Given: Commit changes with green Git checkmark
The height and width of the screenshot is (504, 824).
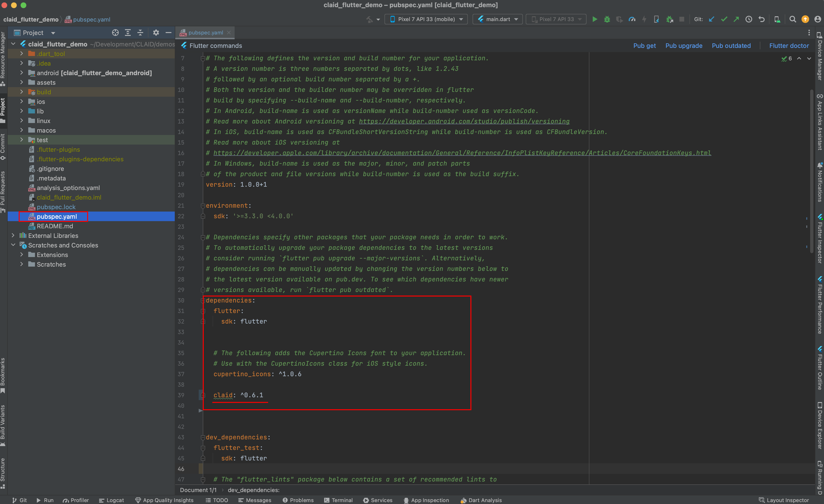Looking at the screenshot, I should (x=724, y=19).
